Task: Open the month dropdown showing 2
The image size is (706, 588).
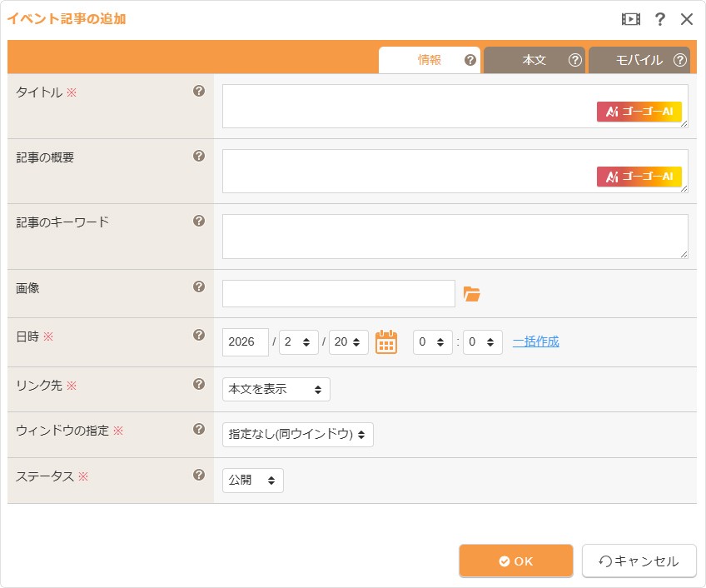Action: (x=298, y=342)
